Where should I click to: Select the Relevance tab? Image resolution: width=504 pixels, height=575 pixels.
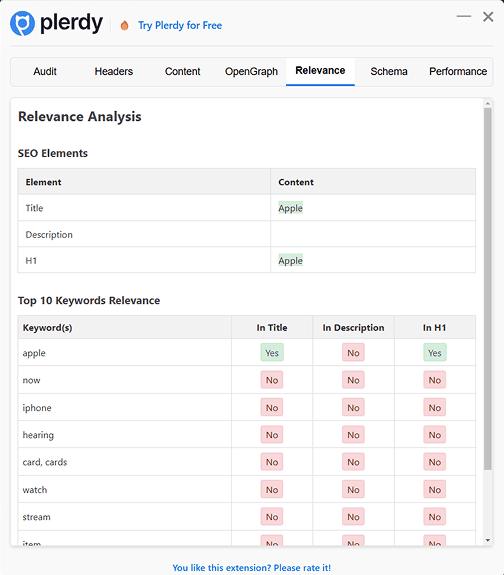point(320,71)
